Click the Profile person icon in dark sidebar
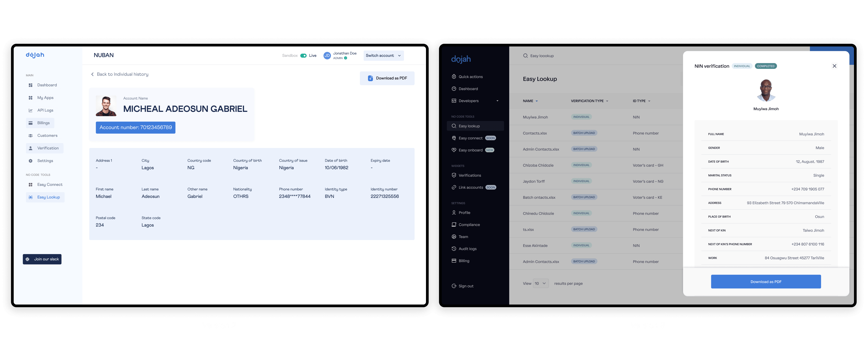The image size is (868, 351). 454,213
